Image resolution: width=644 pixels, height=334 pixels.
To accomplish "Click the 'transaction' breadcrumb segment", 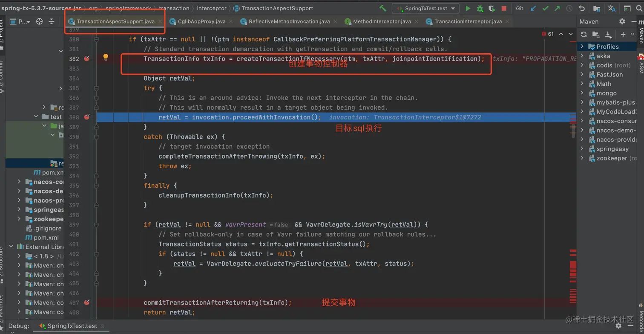I will [174, 8].
